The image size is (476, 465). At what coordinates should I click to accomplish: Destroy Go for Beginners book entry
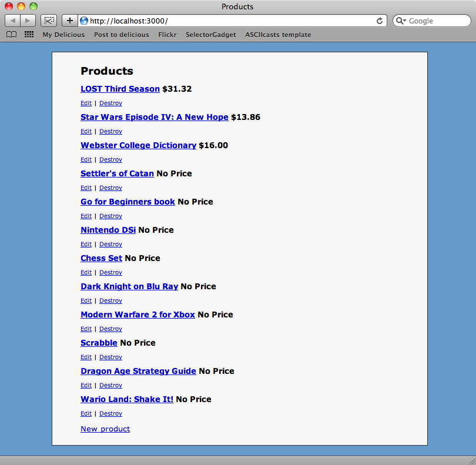(x=111, y=216)
